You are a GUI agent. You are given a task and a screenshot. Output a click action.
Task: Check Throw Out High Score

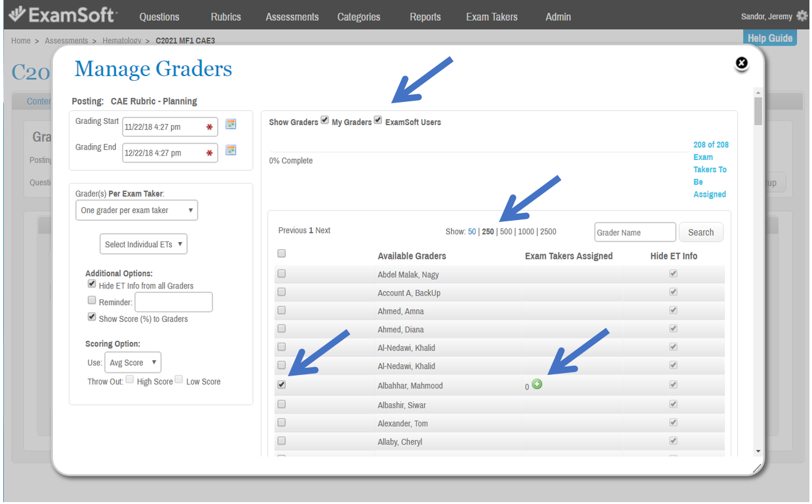click(130, 379)
